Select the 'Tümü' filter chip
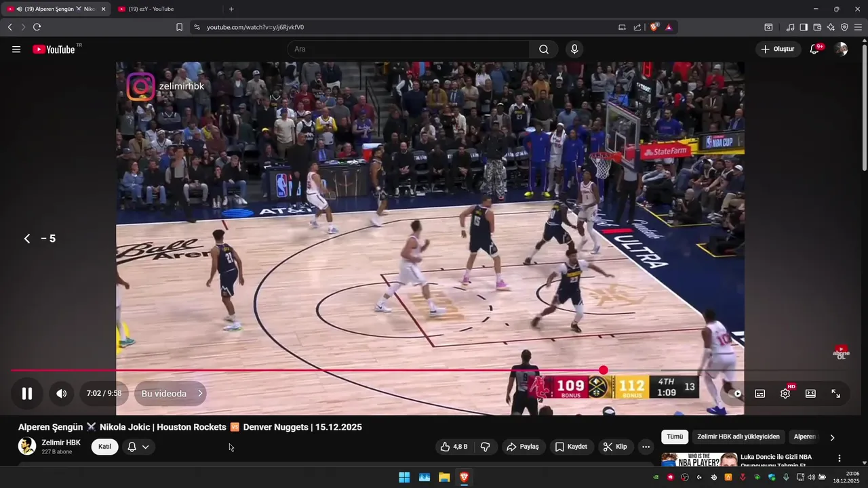The height and width of the screenshot is (488, 868). click(675, 437)
